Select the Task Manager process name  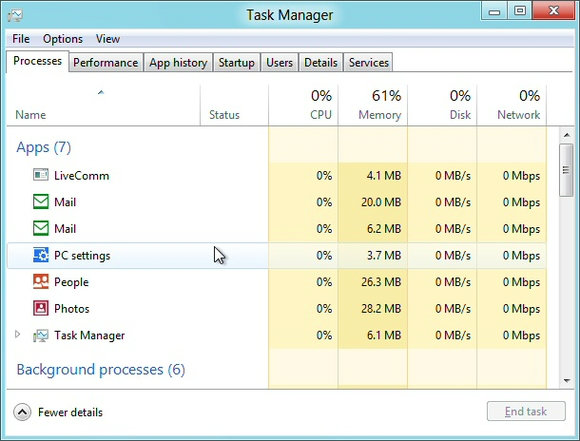click(x=90, y=335)
